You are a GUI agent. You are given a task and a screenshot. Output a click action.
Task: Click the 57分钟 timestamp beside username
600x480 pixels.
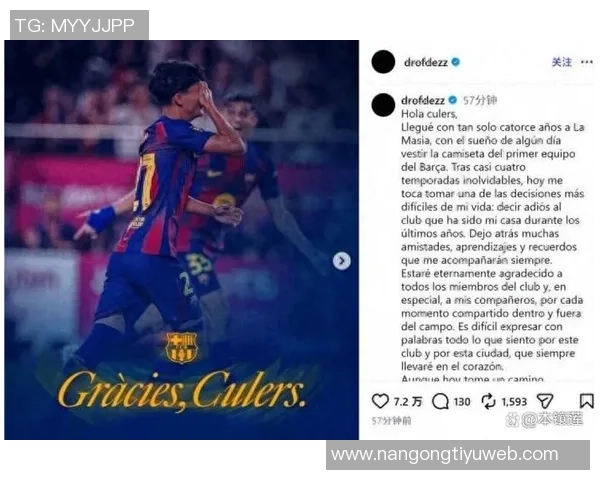click(480, 101)
